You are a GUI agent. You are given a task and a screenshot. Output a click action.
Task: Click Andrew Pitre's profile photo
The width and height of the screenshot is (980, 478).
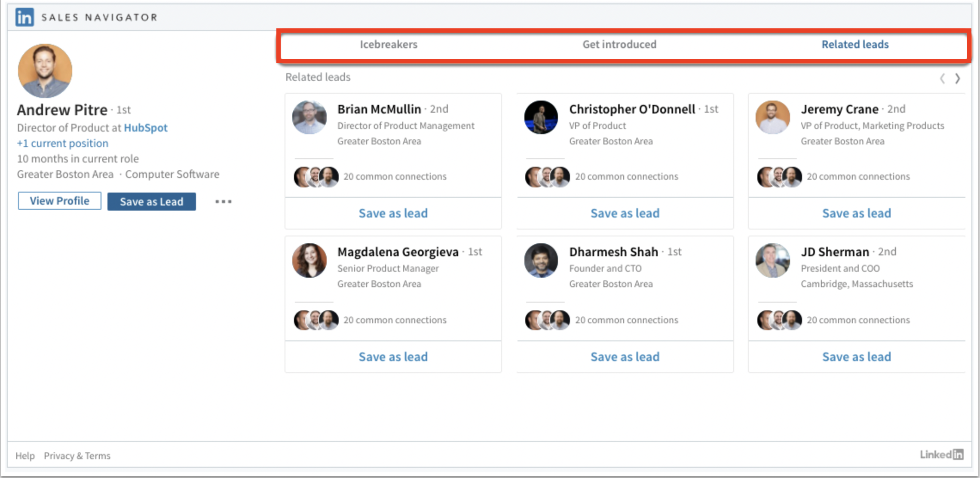pyautogui.click(x=45, y=70)
